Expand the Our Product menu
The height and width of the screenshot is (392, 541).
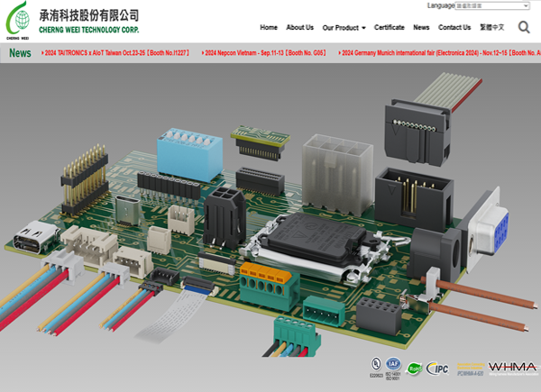tap(344, 28)
